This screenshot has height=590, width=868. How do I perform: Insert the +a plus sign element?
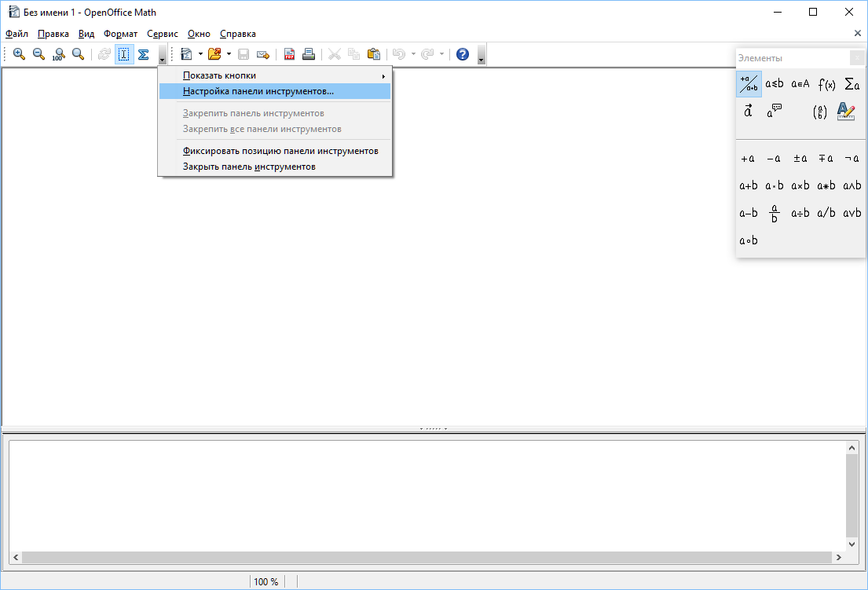748,159
